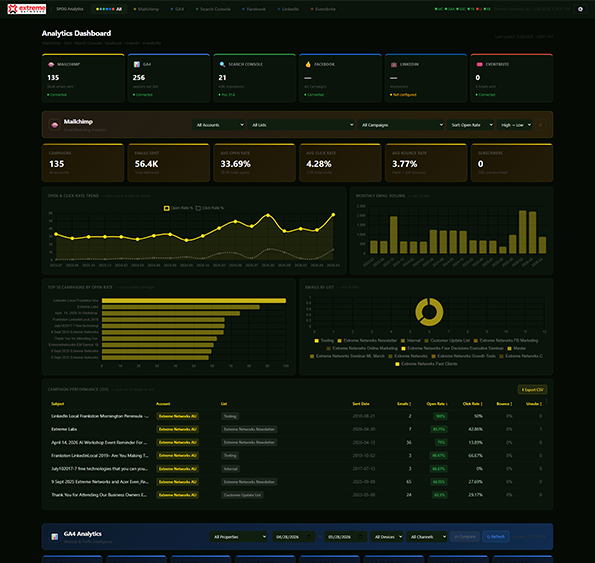Click the Eventbrite summary card icon

click(x=479, y=64)
